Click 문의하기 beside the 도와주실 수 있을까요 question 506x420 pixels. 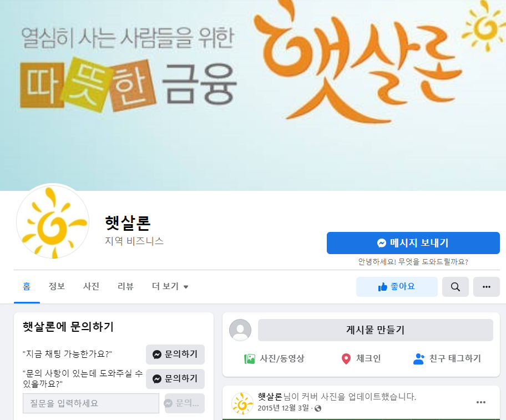click(175, 379)
